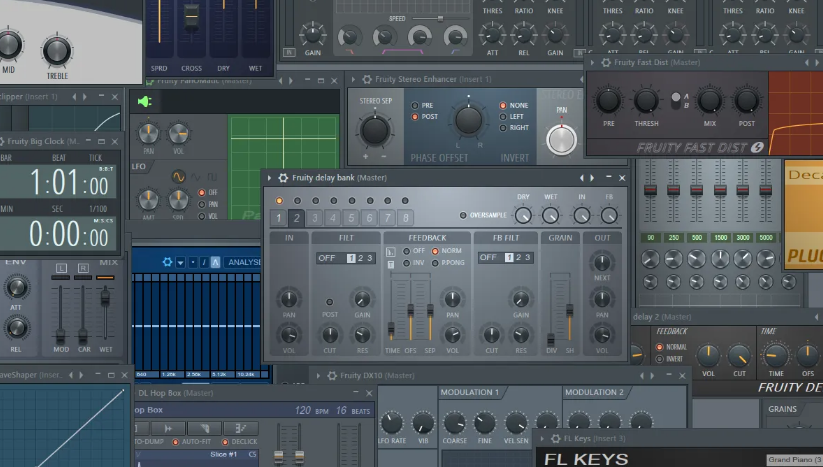Click the green plug icon in PanOMatic
This screenshot has height=467, width=823.
[x=144, y=101]
